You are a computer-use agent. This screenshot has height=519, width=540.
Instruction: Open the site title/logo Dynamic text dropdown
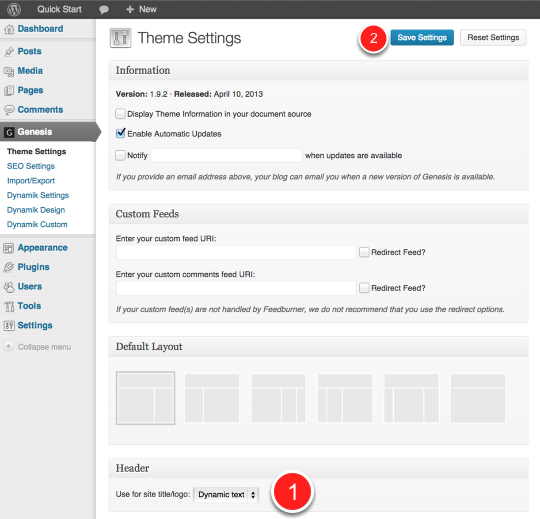click(226, 495)
